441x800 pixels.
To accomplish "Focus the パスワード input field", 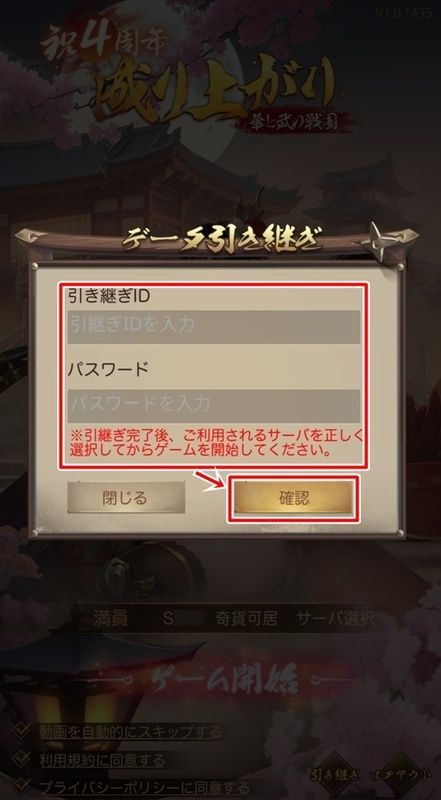I will (x=213, y=406).
